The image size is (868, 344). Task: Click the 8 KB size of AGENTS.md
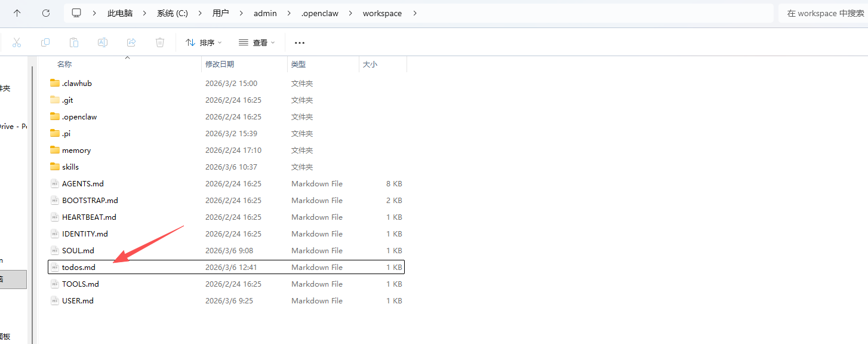(394, 183)
